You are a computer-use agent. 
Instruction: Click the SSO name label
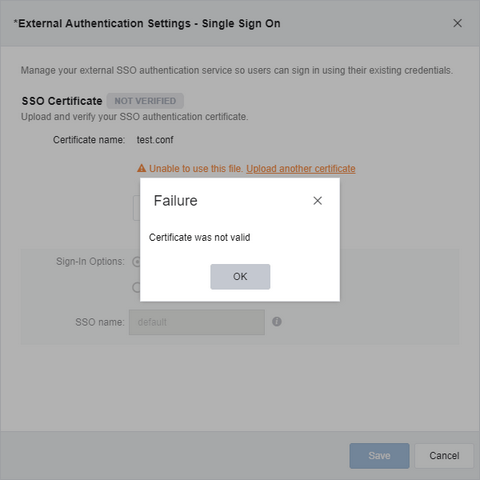pyautogui.click(x=100, y=322)
